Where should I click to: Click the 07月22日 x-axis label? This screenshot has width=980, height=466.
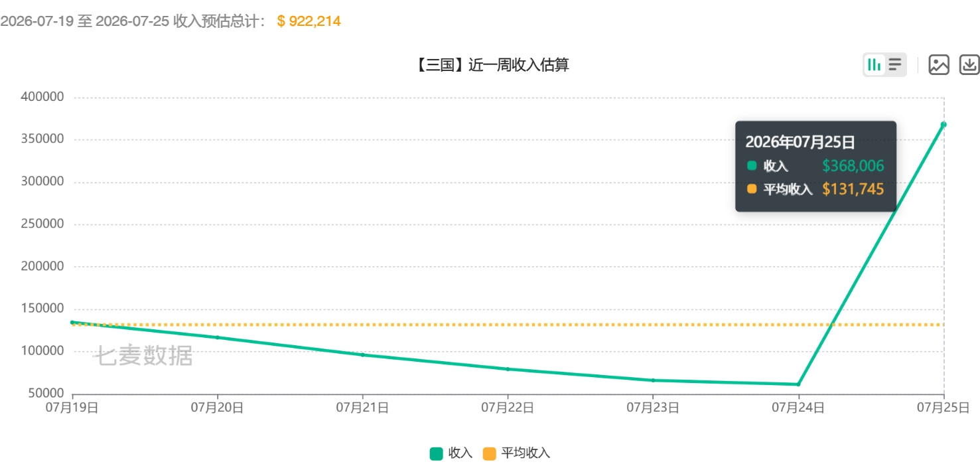(508, 408)
